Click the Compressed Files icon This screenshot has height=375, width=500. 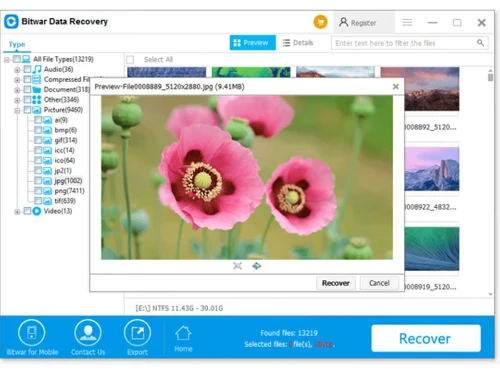pyautogui.click(x=37, y=79)
